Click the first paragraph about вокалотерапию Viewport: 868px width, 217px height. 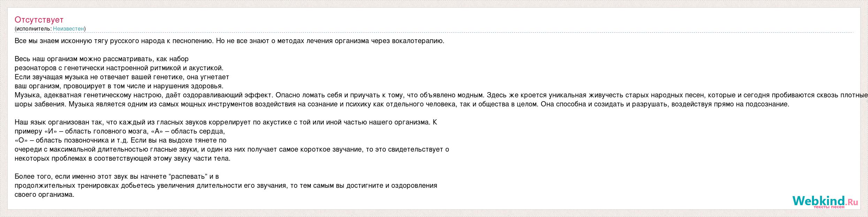click(230, 41)
